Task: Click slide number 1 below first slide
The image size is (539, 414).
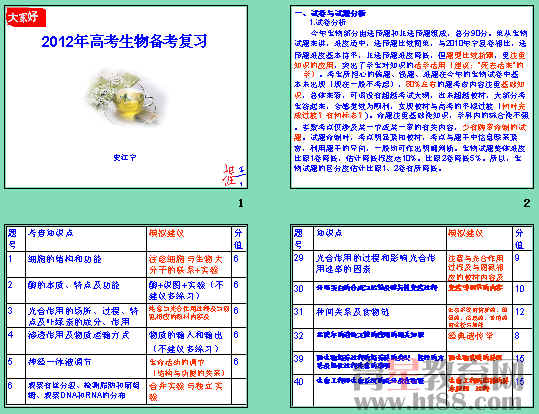Action: tap(241, 203)
